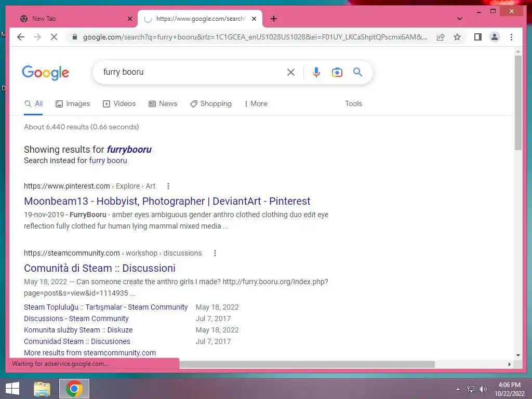This screenshot has height=399, width=532.
Task: Switch to Videos results
Action: [119, 103]
